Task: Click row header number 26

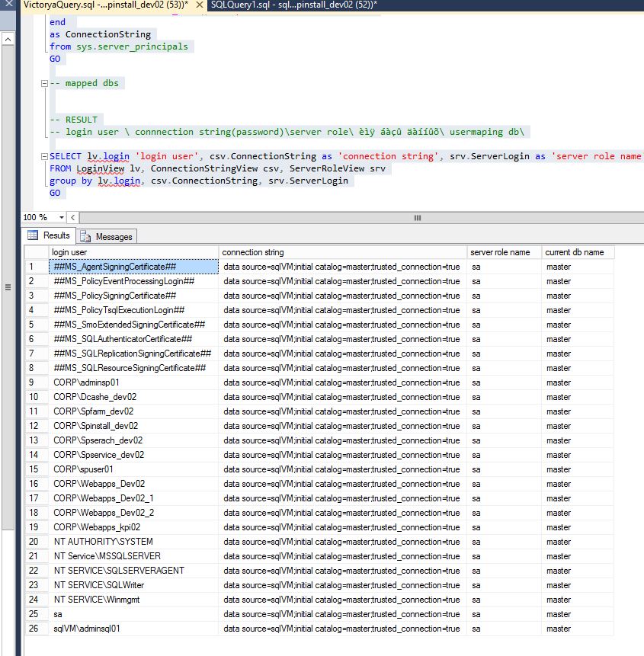Action: 37,629
